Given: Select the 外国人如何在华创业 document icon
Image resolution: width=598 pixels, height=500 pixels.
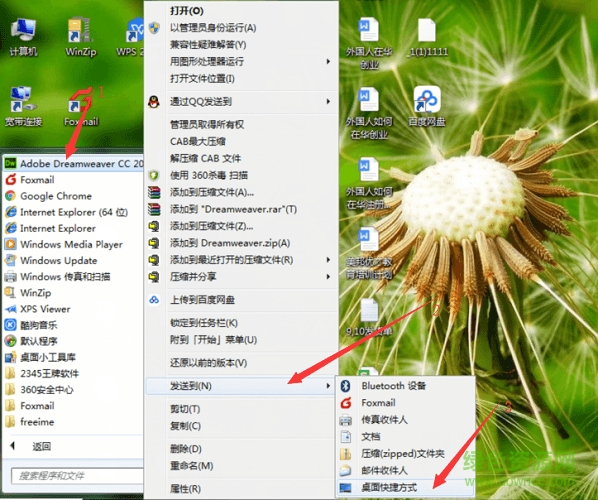Looking at the screenshot, I should [369, 113].
